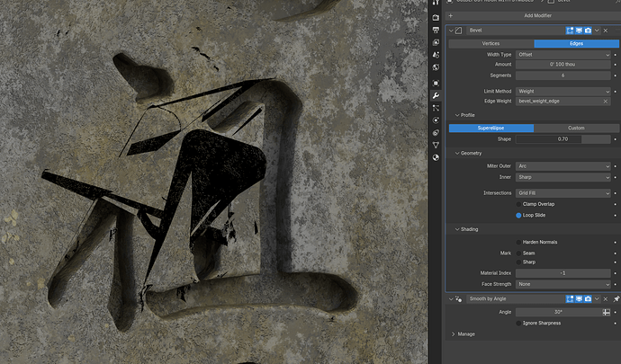Click the Add Modifier button
This screenshot has height=364, width=621.
click(533, 16)
